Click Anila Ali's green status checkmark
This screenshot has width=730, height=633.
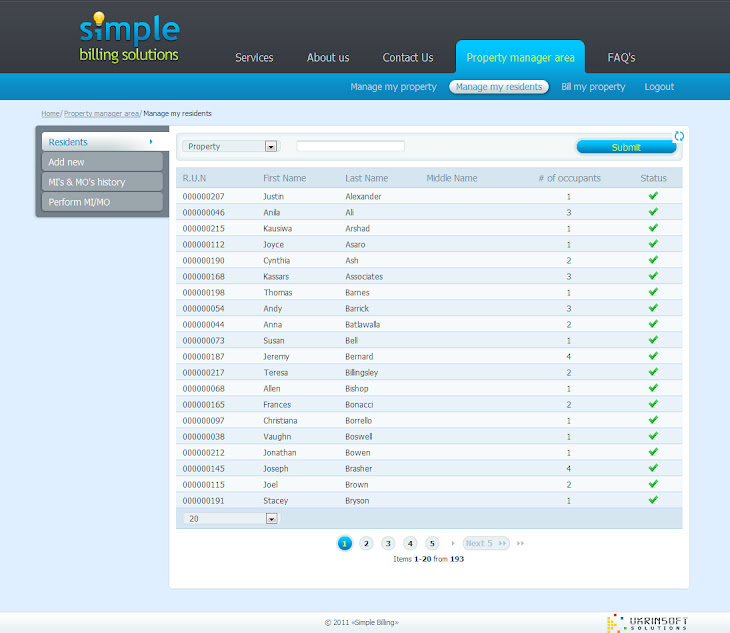(x=653, y=212)
